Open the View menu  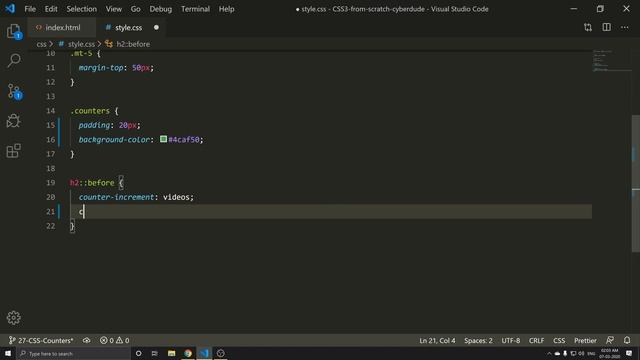pyautogui.click(x=113, y=9)
